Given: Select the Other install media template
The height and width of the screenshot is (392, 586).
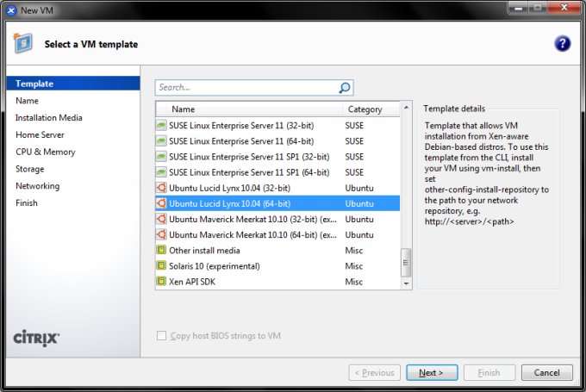Looking at the screenshot, I should [277, 250].
